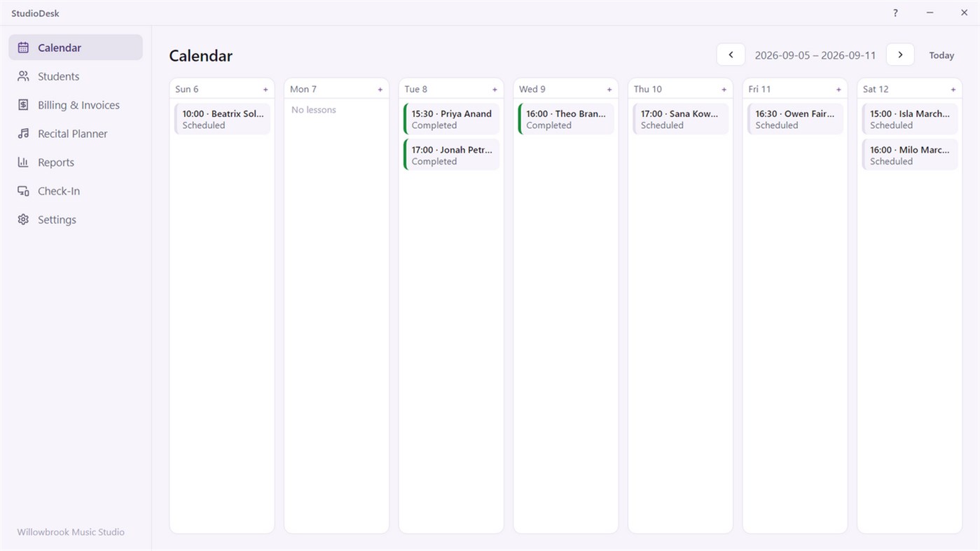Click the Billing & Invoices receipt icon
This screenshot has height=551, width=980.
pyautogui.click(x=23, y=105)
